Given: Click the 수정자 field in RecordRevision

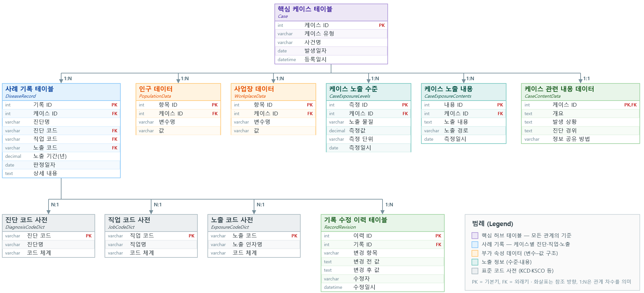Looking at the screenshot, I should (383, 279).
